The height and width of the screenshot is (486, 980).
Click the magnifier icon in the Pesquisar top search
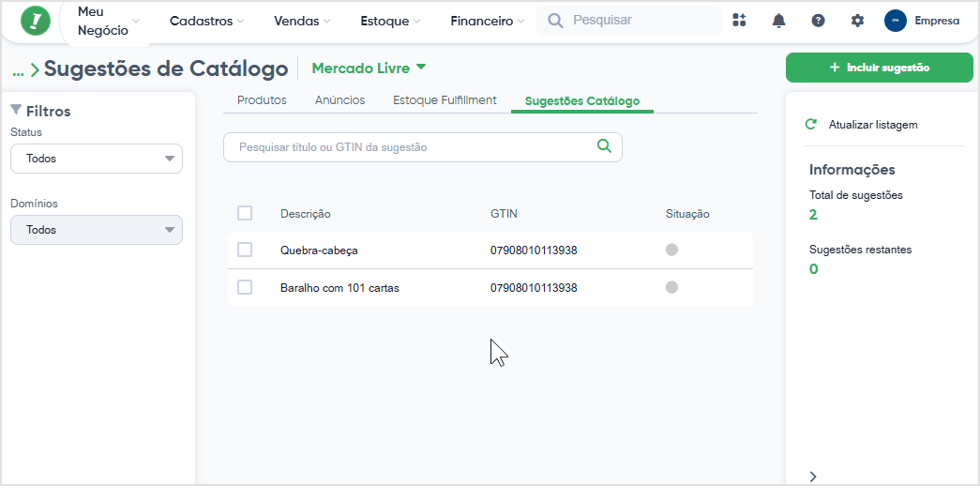coord(555,21)
